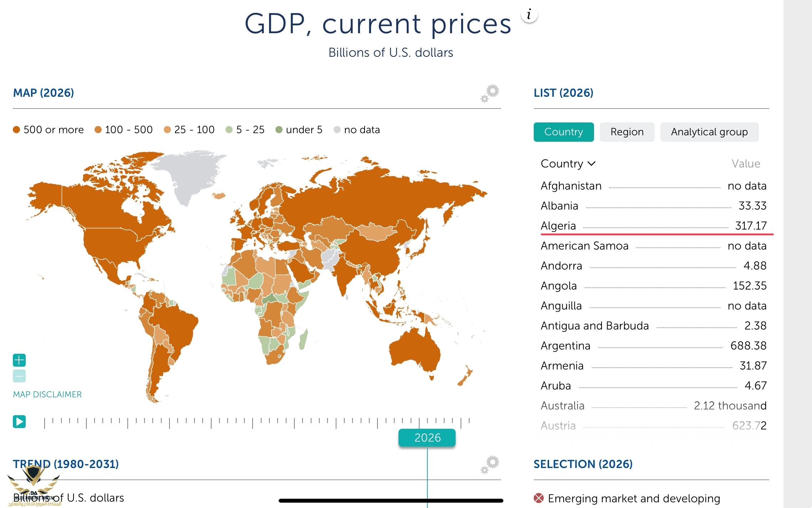
Task: Switch to the Region tab
Action: 627,132
